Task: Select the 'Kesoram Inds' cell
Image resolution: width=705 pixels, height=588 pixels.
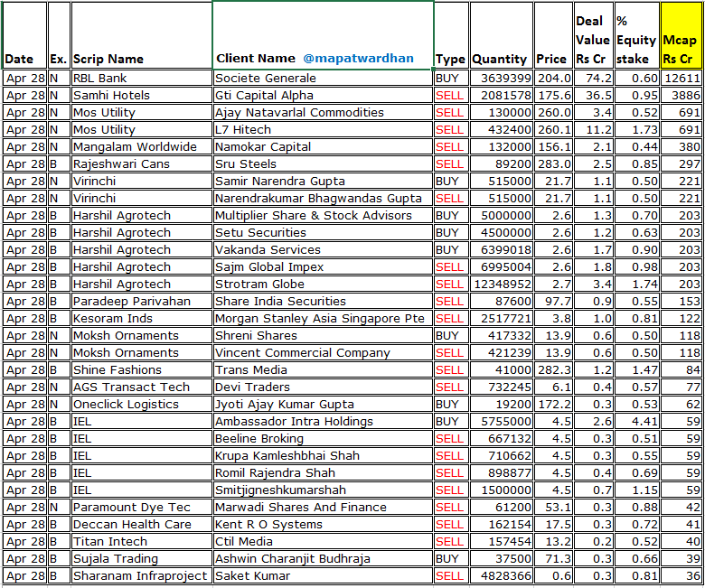Action: pyautogui.click(x=141, y=319)
